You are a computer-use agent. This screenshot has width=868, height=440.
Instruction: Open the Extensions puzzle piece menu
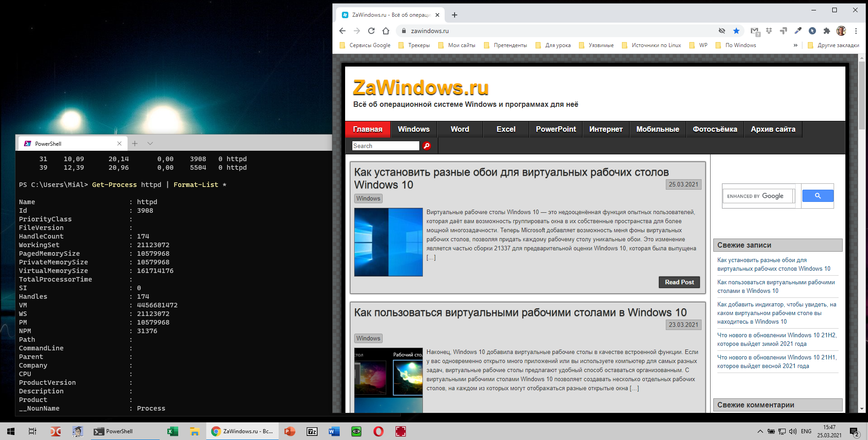(x=827, y=31)
